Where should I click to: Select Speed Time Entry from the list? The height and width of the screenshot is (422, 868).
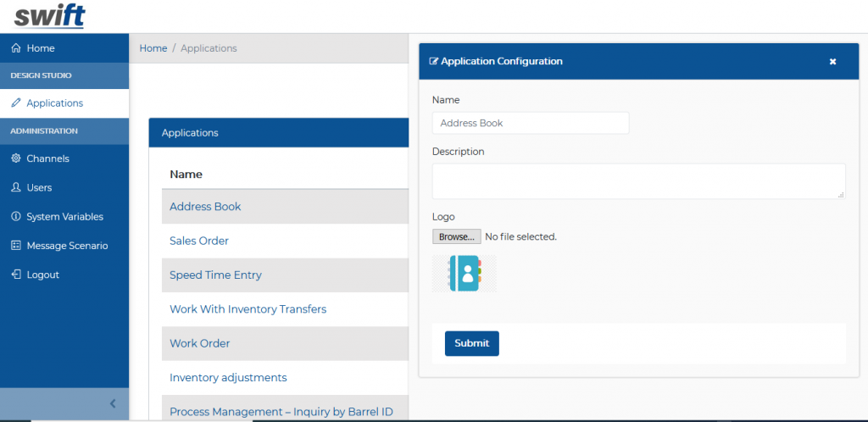point(215,275)
